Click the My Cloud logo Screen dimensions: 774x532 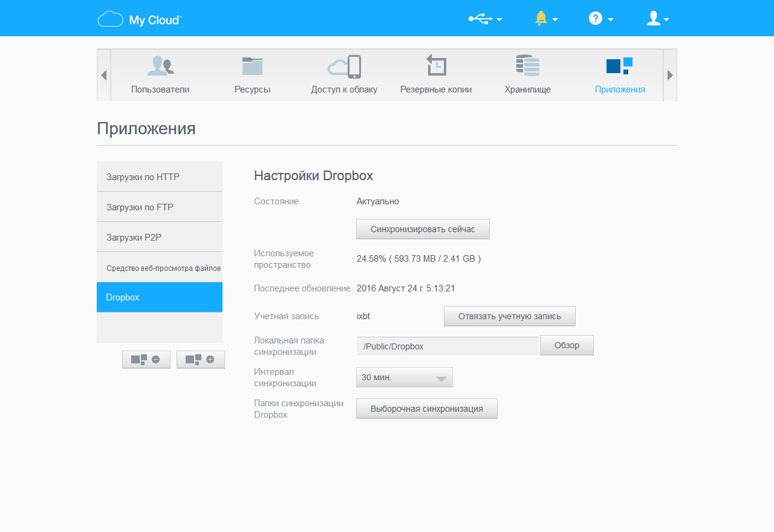tap(140, 19)
